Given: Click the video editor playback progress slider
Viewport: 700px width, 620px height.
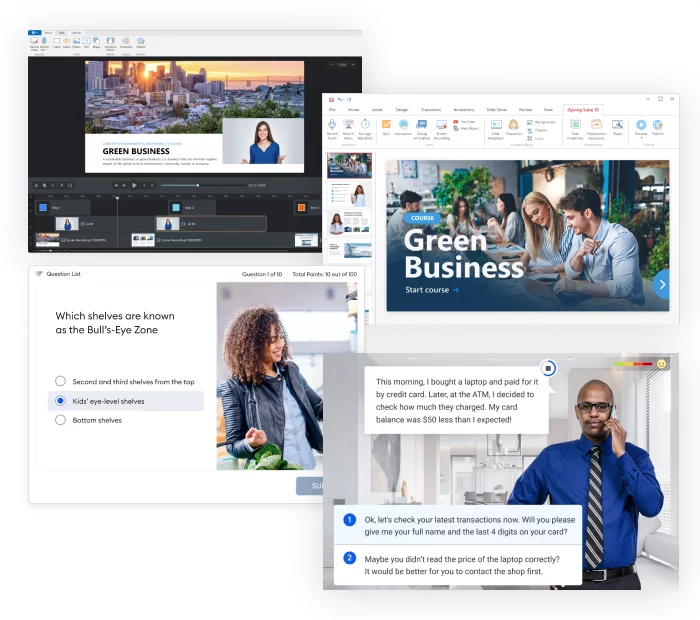Looking at the screenshot, I should point(204,185).
